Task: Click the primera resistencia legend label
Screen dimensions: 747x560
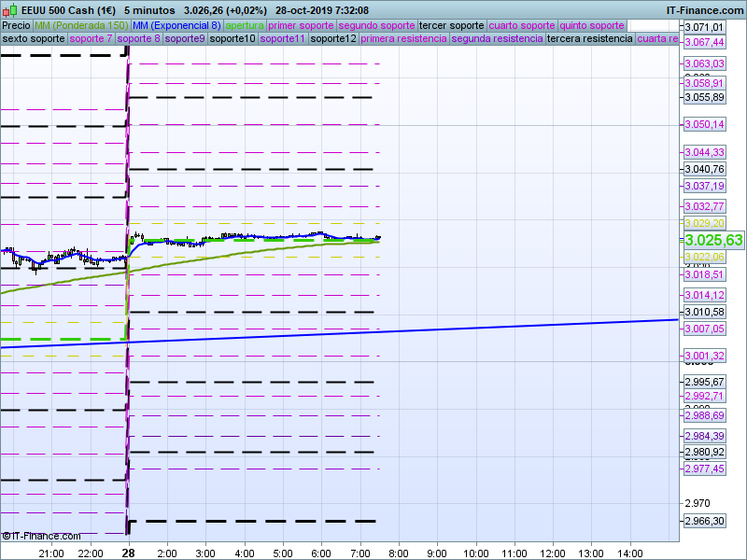Action: [x=402, y=38]
